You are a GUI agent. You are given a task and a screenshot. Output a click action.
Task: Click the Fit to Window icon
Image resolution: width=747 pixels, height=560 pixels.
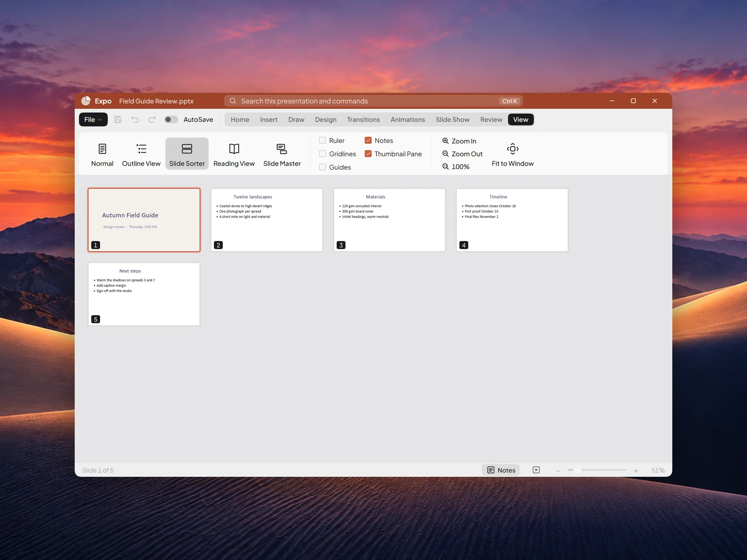tap(512, 149)
